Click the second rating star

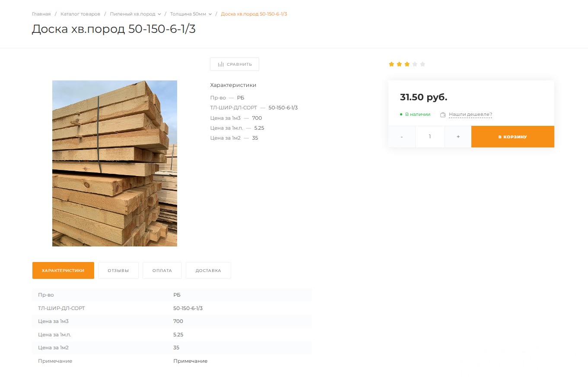(399, 64)
